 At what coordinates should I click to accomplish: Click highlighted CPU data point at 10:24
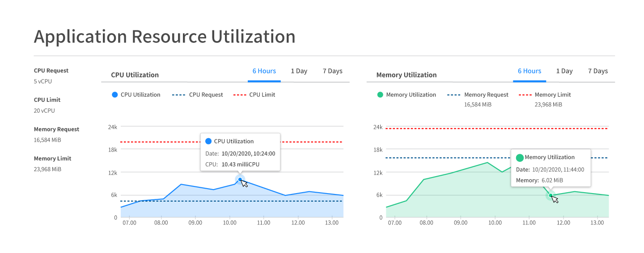tap(240, 180)
